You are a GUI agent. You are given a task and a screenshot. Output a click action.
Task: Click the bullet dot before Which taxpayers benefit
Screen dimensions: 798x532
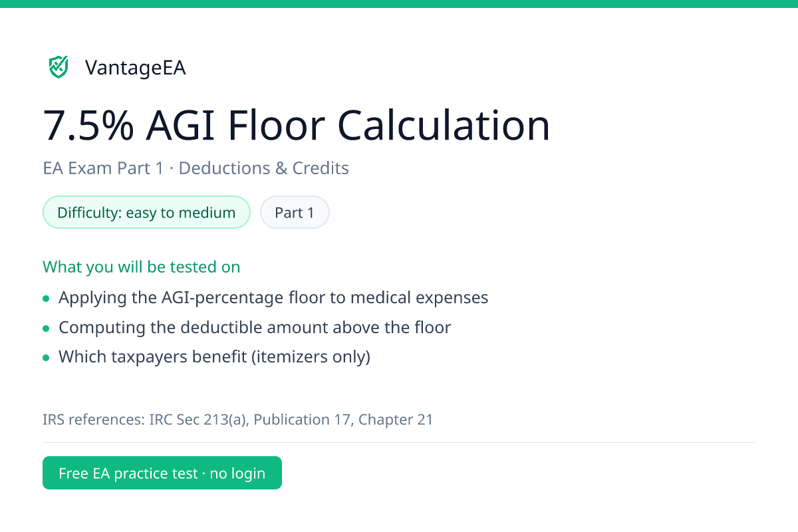(46, 358)
